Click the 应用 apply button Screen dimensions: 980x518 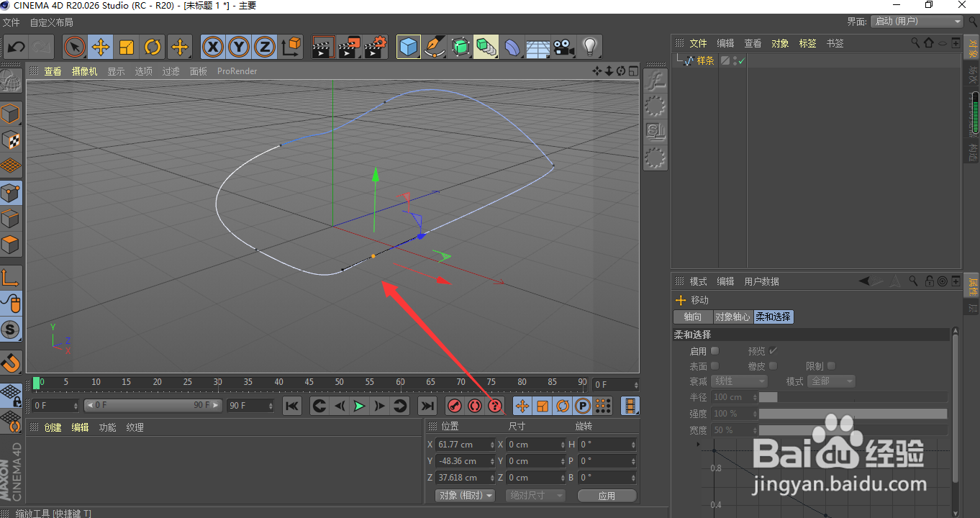[x=607, y=496]
